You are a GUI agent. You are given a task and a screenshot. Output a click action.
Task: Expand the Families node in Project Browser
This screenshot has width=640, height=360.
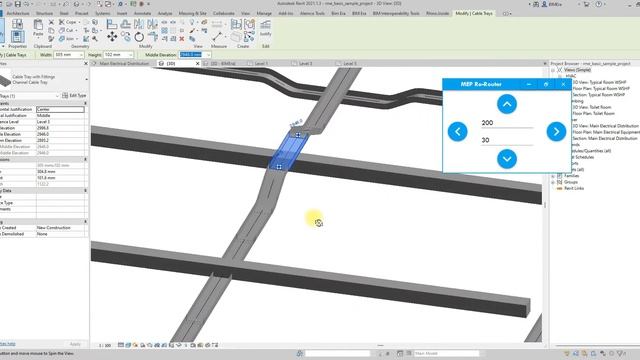coord(553,176)
